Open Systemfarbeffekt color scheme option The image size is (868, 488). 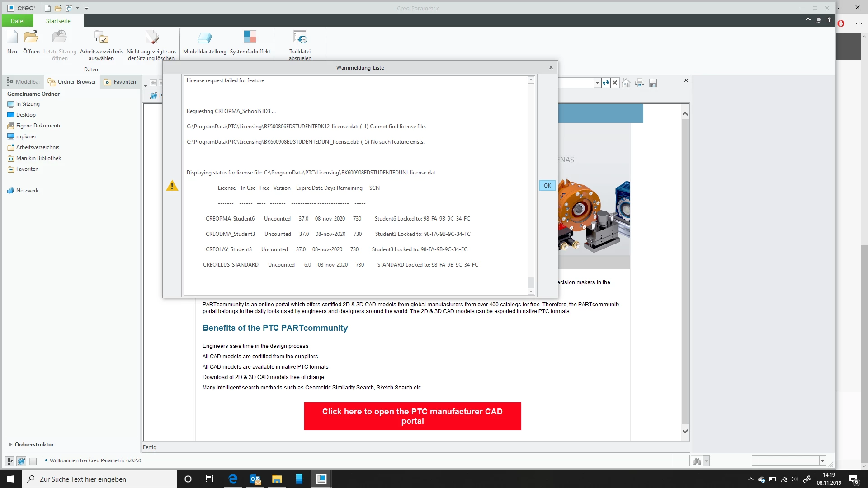click(x=250, y=38)
